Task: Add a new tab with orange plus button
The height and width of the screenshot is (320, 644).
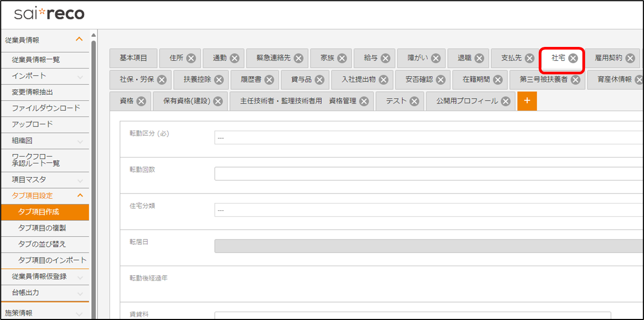Action: 527,101
